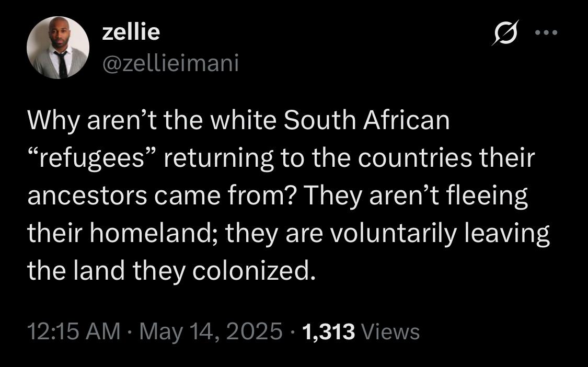
Task: Click the words "South African" in the post
Action: (x=366, y=120)
